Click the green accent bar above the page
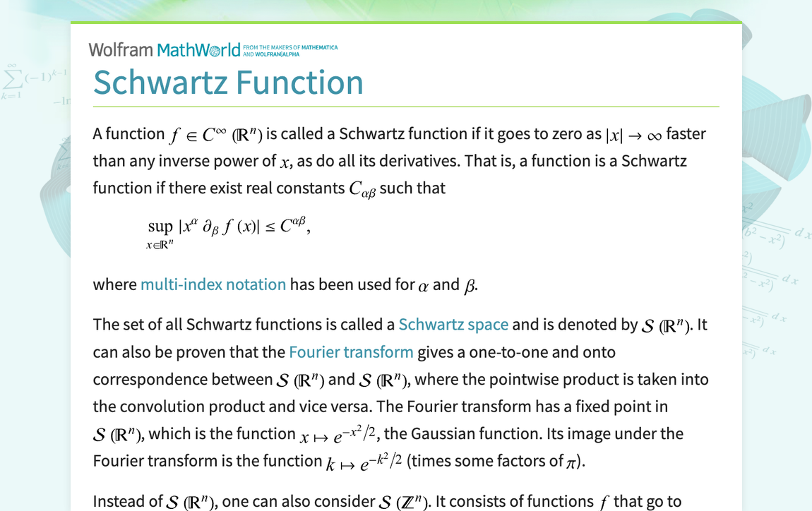812x511 pixels. pyautogui.click(x=406, y=22)
